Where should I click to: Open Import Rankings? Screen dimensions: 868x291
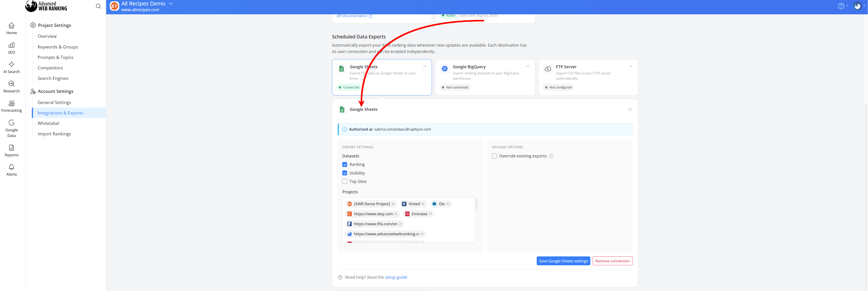[54, 134]
